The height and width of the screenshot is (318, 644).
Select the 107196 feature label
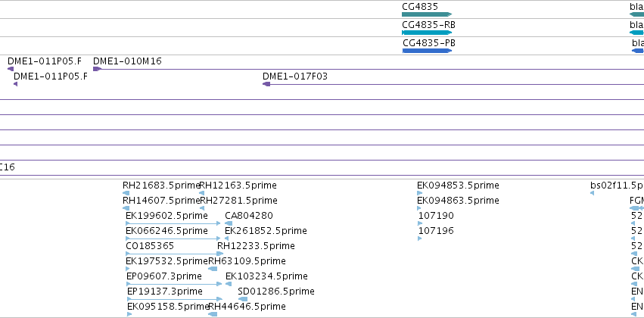tap(436, 231)
